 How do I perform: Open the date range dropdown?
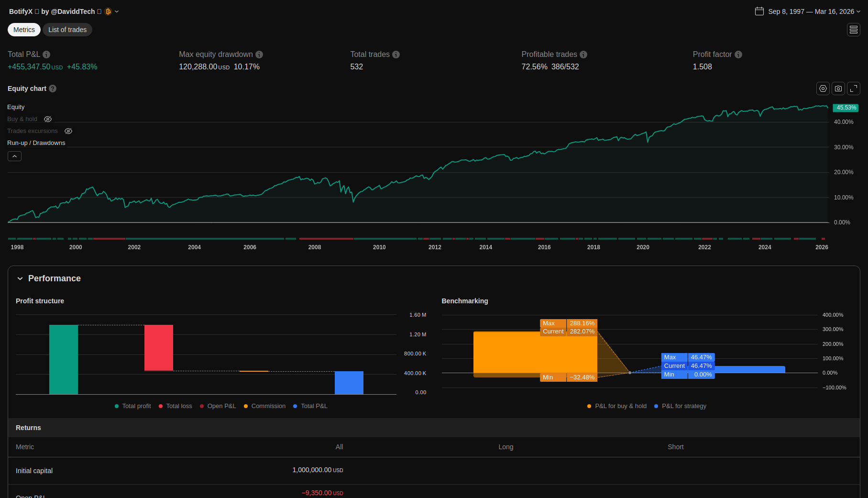click(807, 11)
